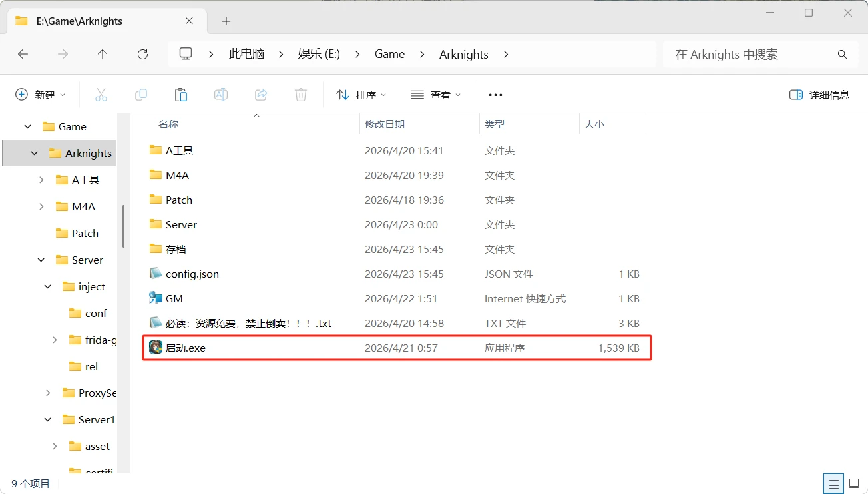Open a new tab with the plus button
The height and width of the screenshot is (494, 868).
(x=226, y=21)
